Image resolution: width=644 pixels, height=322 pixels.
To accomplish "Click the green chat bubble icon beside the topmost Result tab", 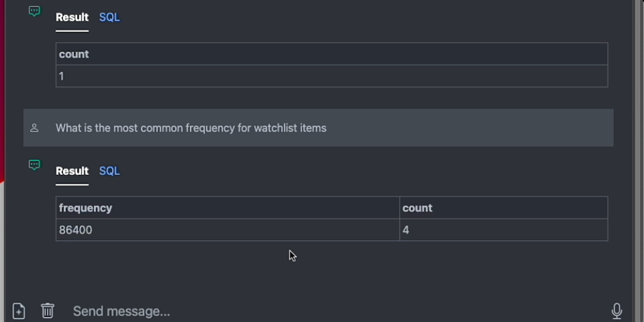I will coord(35,11).
